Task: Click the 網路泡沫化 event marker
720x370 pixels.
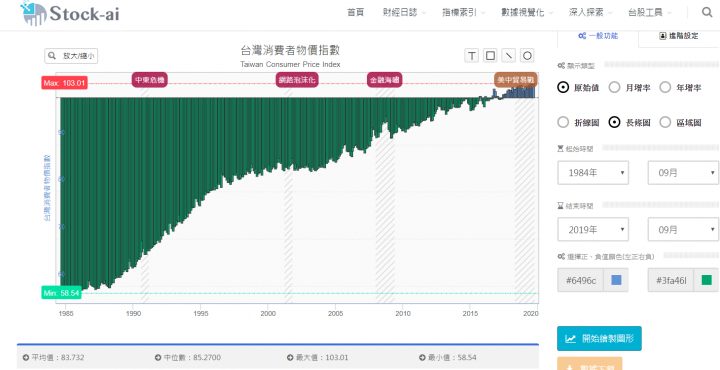Action: coord(297,80)
